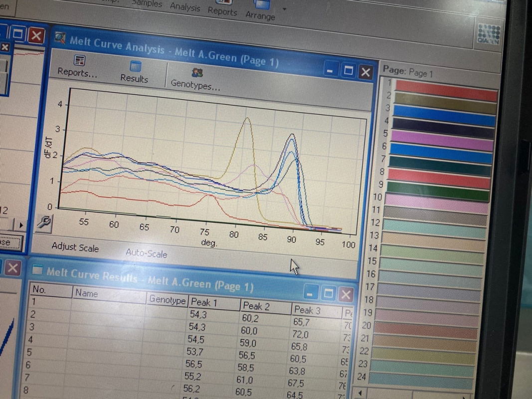Select the sample 3 blue color swatch
Screen dimensions: 532x399
[444, 115]
